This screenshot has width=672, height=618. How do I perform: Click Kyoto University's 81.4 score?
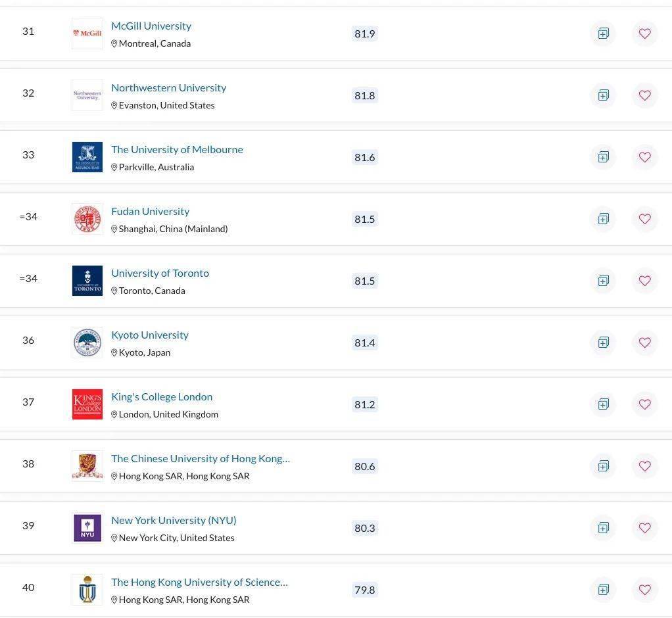point(364,343)
